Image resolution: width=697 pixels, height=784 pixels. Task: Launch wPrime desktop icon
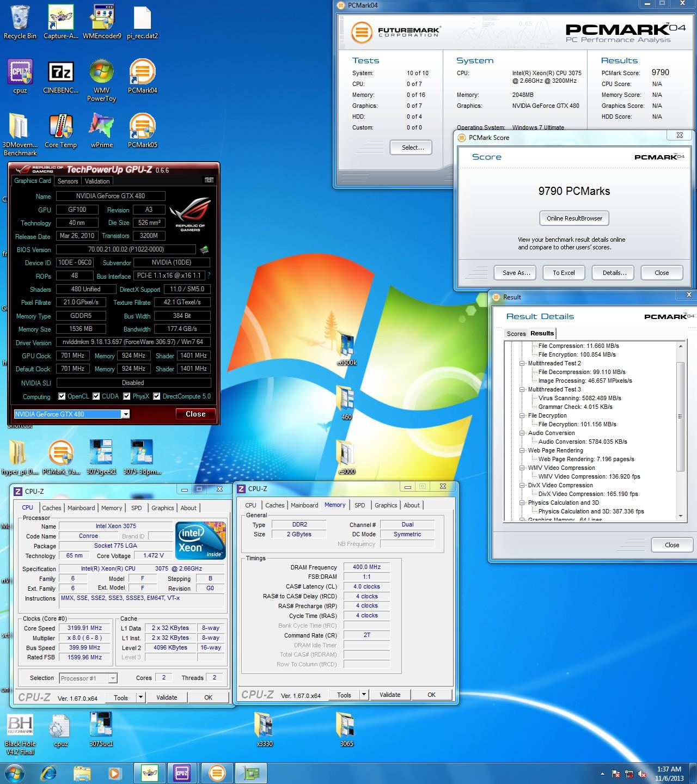click(x=102, y=131)
